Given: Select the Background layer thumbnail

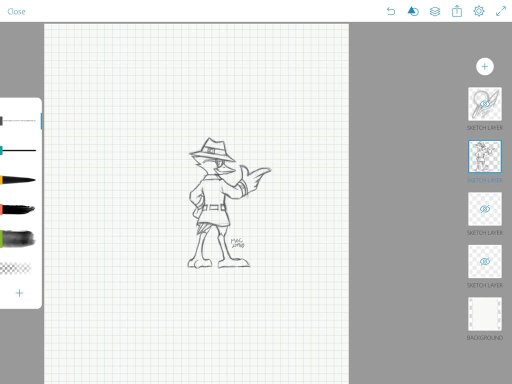Looking at the screenshot, I should [485, 314].
